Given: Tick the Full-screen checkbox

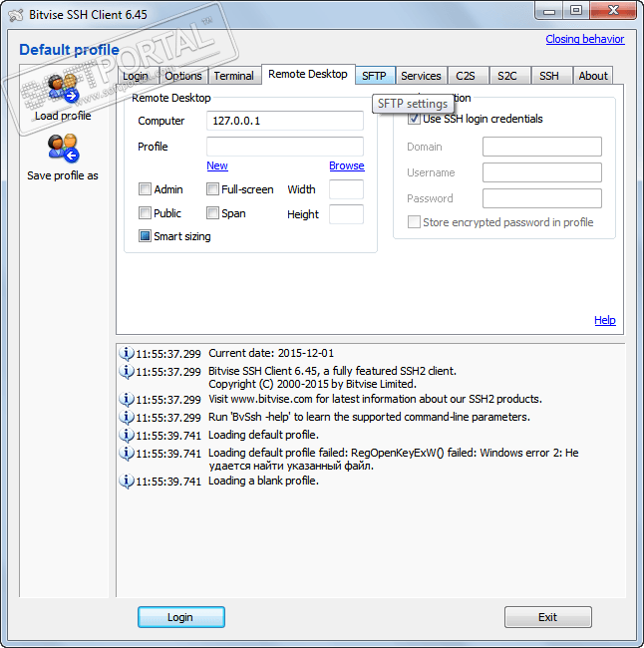Looking at the screenshot, I should point(212,189).
